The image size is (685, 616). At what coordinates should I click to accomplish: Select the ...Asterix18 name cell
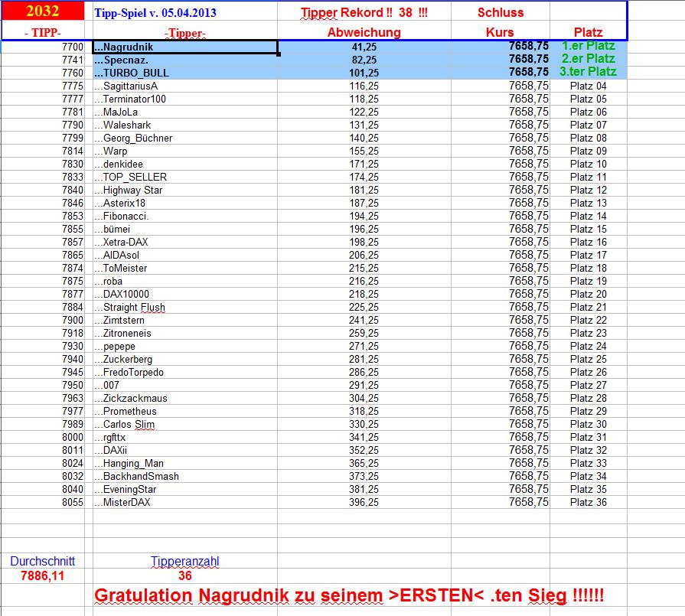185,203
